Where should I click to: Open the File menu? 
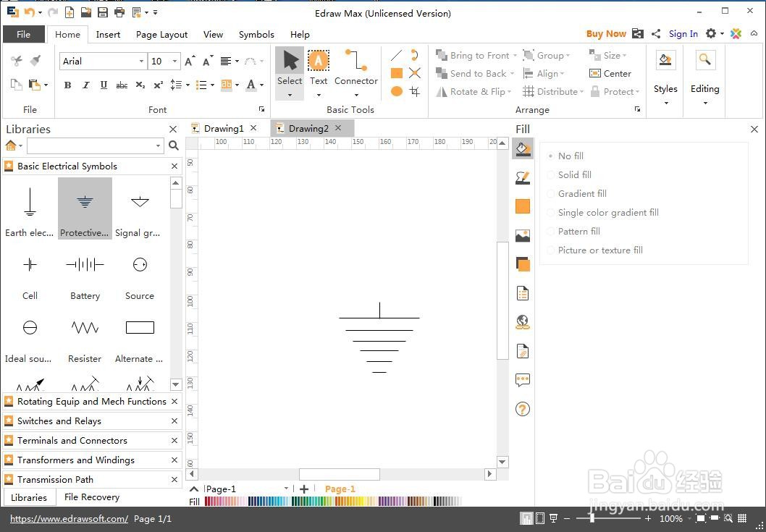coord(23,34)
